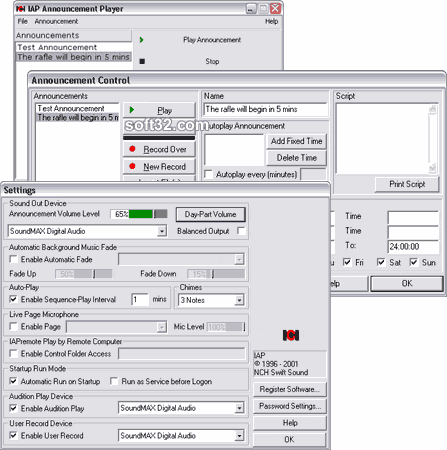Adjust the Fade Down slider
447x450 pixels.
coord(216,274)
